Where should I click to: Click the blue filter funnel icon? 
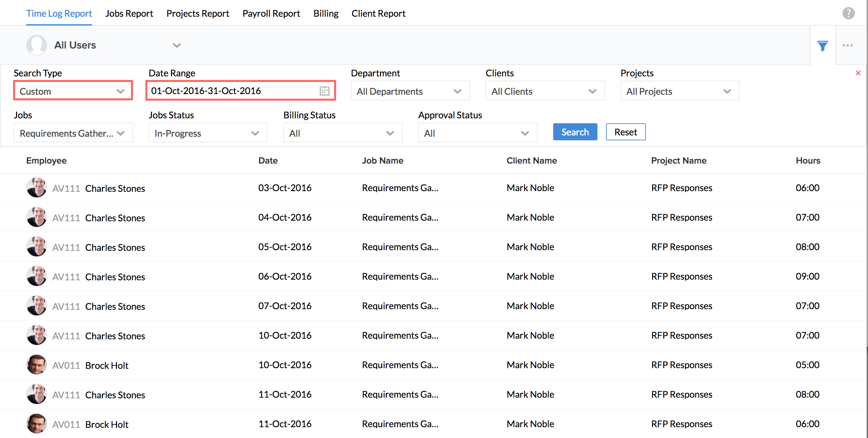click(822, 46)
